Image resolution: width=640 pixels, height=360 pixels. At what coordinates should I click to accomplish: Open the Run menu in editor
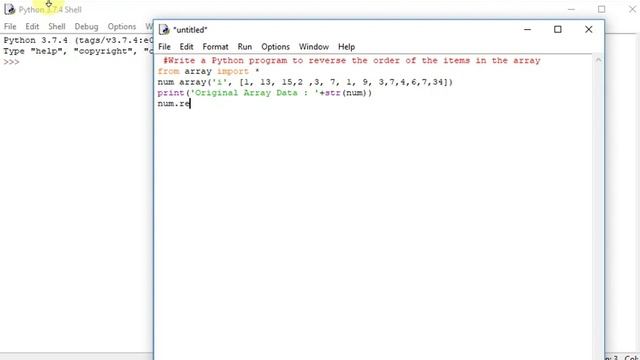click(245, 47)
